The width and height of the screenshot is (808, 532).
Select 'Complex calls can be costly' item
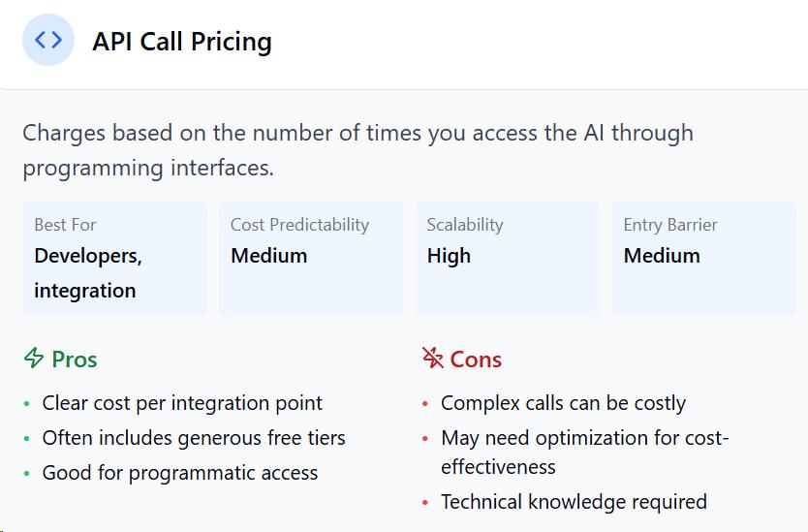click(x=563, y=403)
